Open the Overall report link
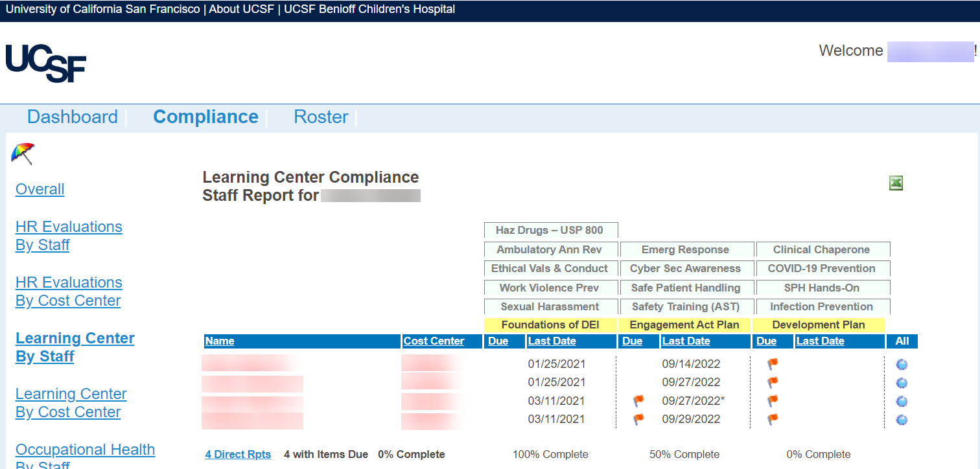The image size is (980, 469). pyautogui.click(x=40, y=189)
